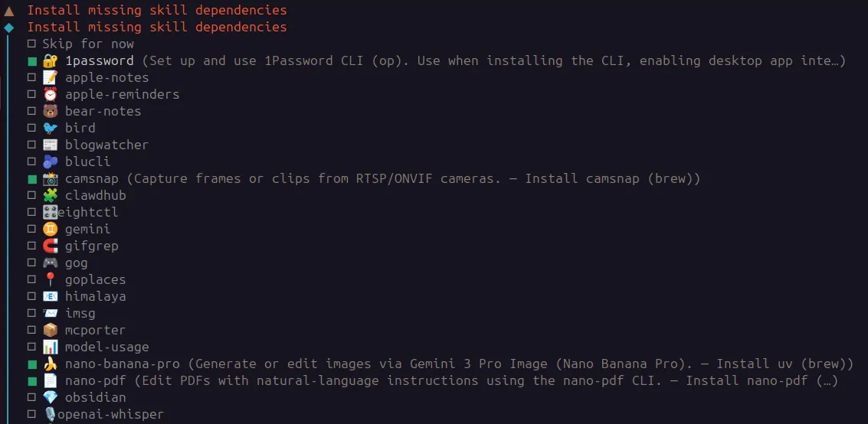Enable the apple-notes checkbox
Screen dimensions: 868x424
pos(31,78)
